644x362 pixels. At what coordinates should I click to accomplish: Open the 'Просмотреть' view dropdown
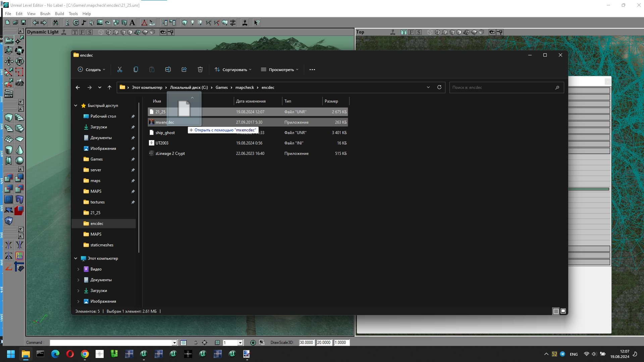[280, 70]
